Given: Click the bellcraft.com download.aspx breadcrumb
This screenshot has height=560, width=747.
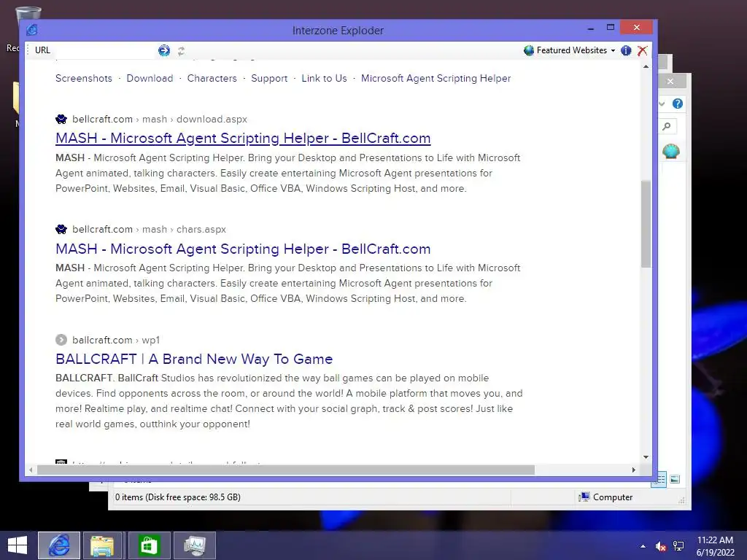Looking at the screenshot, I should [160, 119].
